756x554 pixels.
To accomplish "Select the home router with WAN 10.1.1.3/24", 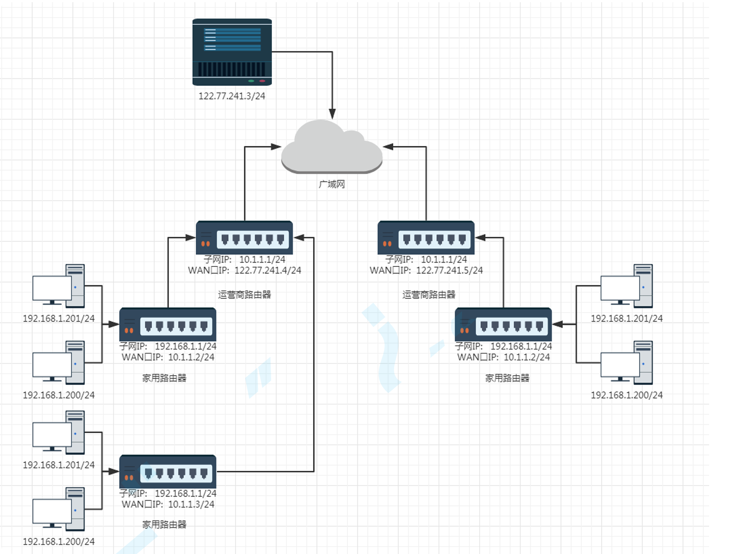I will coord(168,472).
